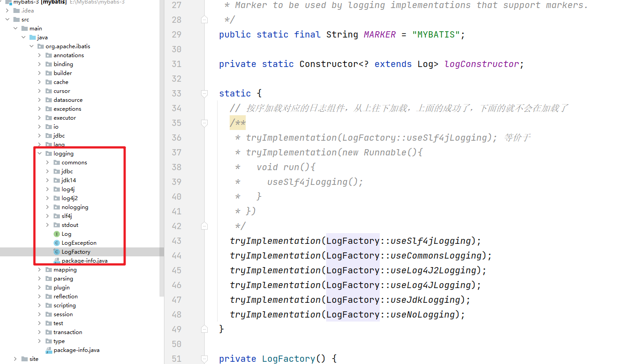Select the test package row
Screen dimensions: 634x364
coord(80,323)
